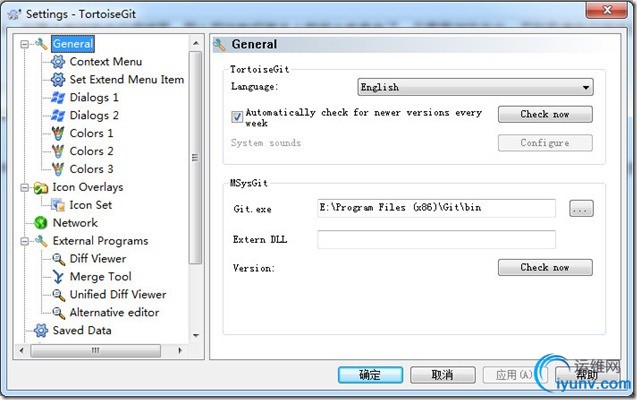
Task: Click the Icon Overlays folder icon
Action: [x=41, y=187]
